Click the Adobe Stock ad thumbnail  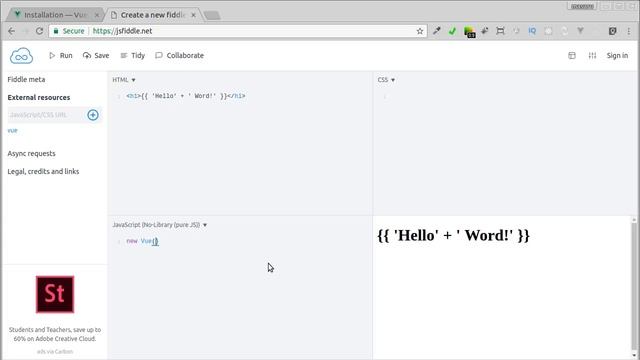coord(55,294)
